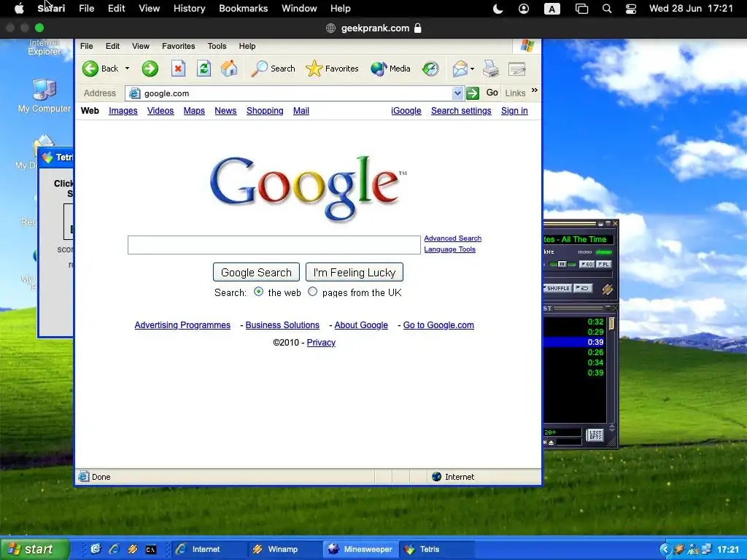
Task: Switch to Minesweeper in the taskbar
Action: coord(360,549)
